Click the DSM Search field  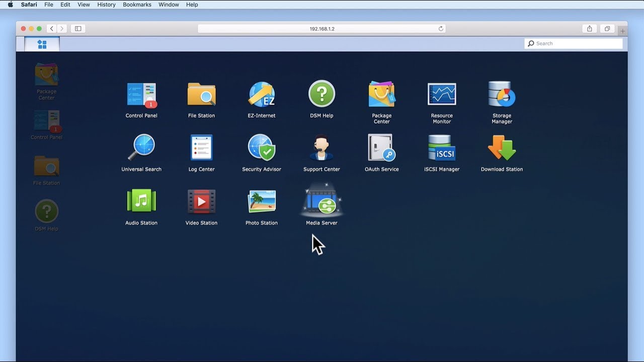574,44
